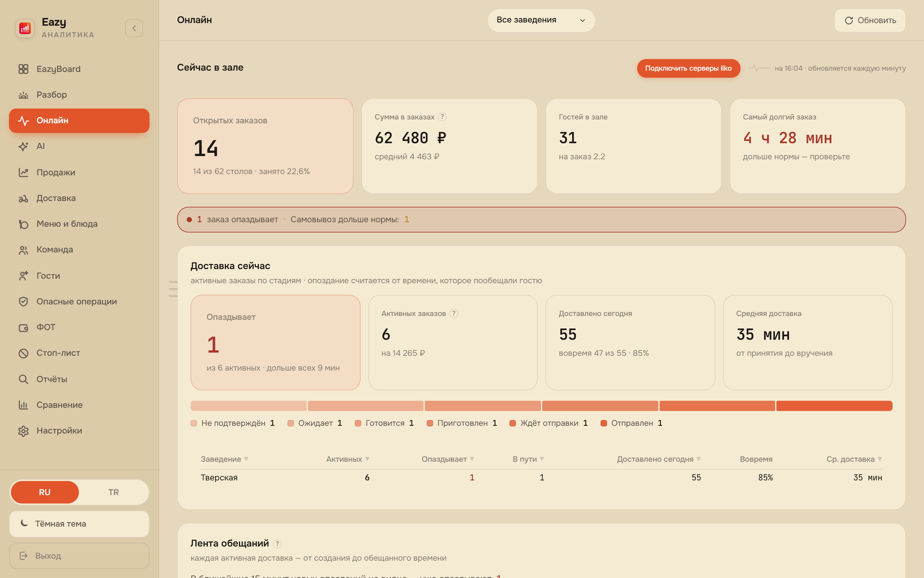Click the Продажи chart icon

(x=23, y=172)
